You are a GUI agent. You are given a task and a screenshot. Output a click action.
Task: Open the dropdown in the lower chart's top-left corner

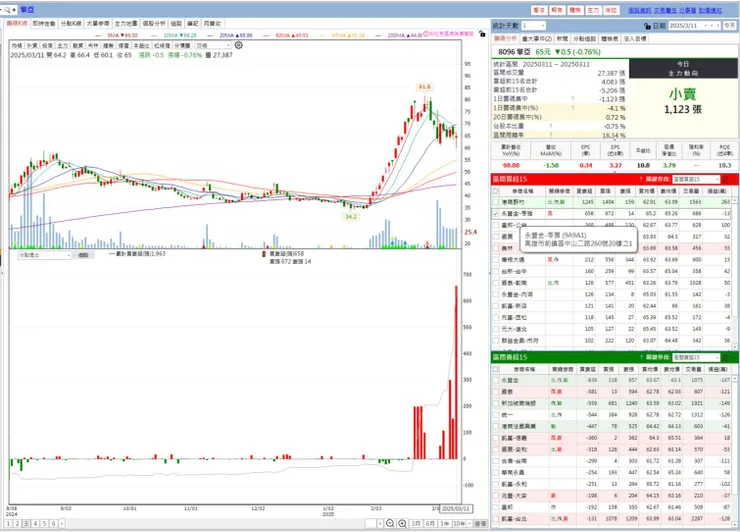pyautogui.click(x=44, y=255)
